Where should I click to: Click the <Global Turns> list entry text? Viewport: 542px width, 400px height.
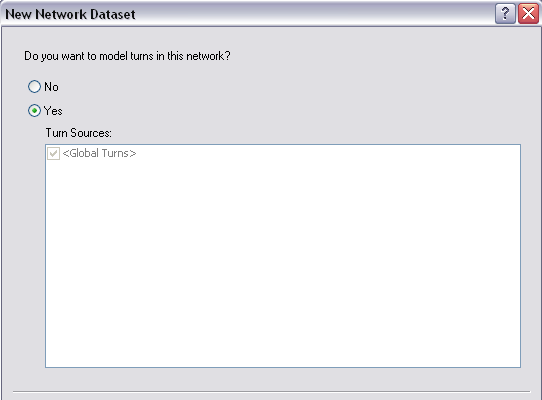point(99,153)
